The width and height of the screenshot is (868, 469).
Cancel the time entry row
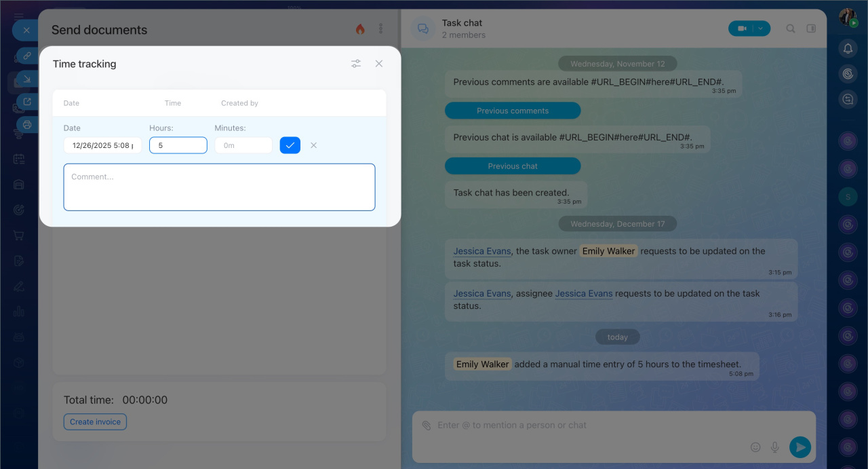pos(313,145)
